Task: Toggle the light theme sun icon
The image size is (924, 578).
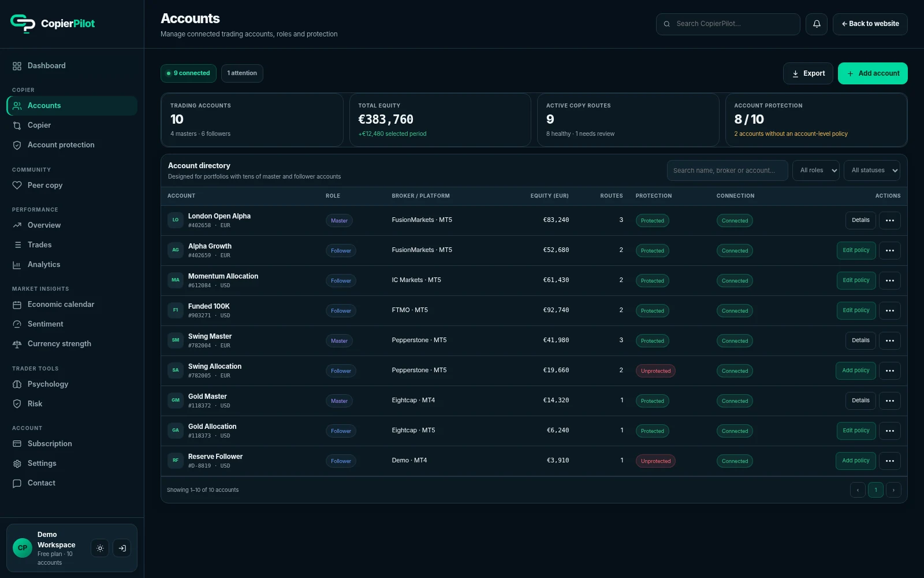Action: tap(100, 548)
